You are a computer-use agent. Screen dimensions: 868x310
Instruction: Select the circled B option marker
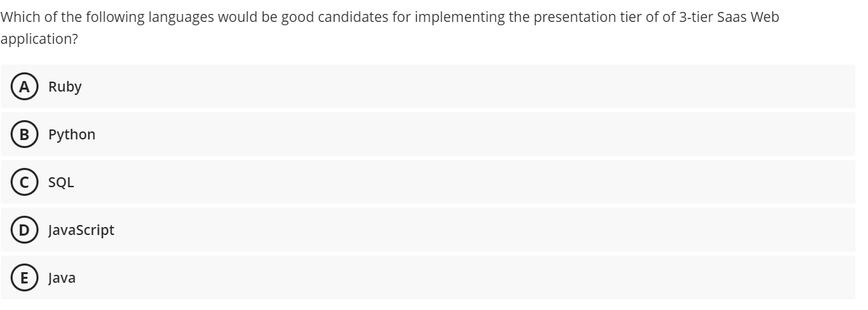point(24,134)
